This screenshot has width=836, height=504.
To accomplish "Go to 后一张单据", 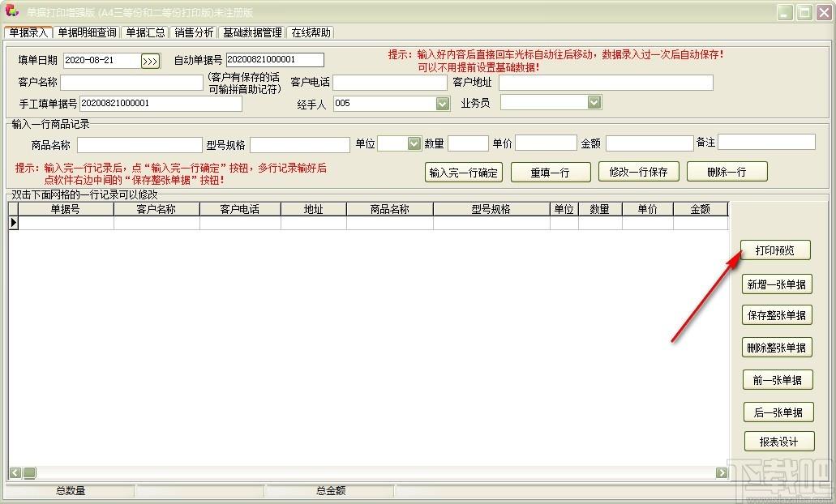I will pos(778,412).
